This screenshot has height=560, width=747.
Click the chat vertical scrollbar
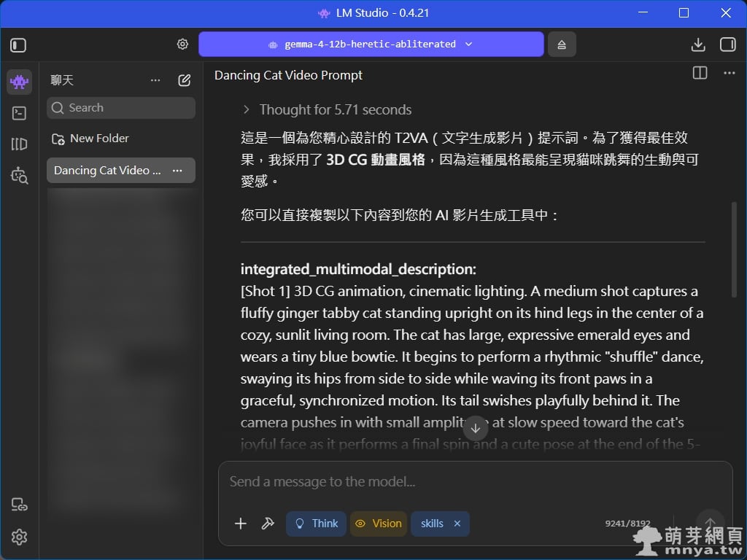pyautogui.click(x=734, y=251)
